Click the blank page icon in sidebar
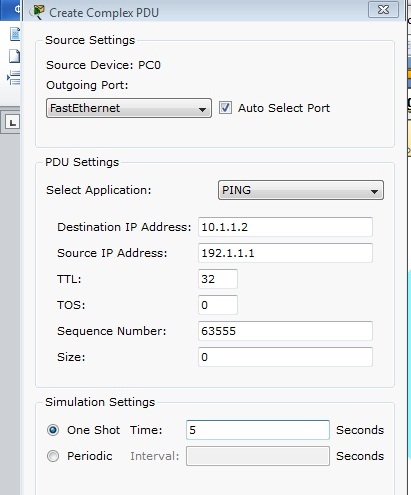Screen dimensions: 411x495 [14, 56]
